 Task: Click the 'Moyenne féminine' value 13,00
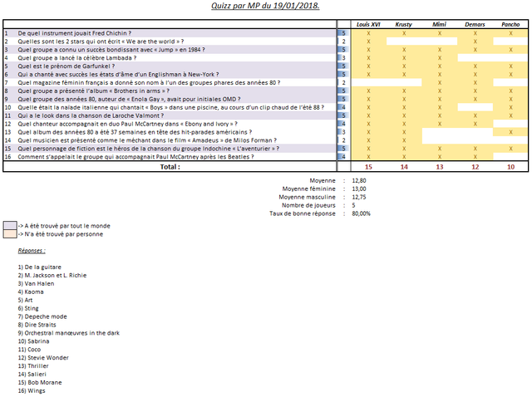click(359, 189)
